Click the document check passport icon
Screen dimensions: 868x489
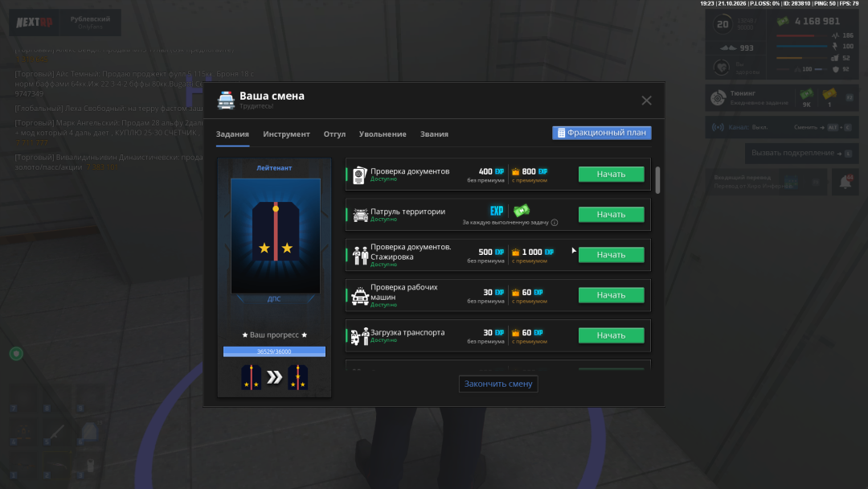360,175
